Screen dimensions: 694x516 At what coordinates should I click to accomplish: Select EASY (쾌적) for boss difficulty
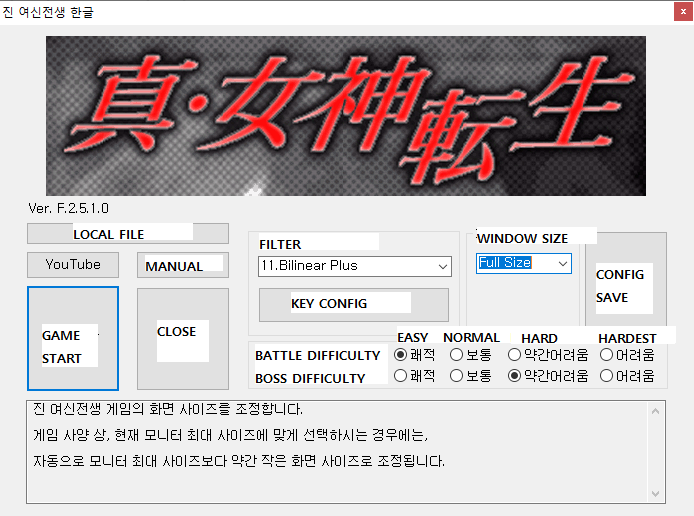[414, 376]
